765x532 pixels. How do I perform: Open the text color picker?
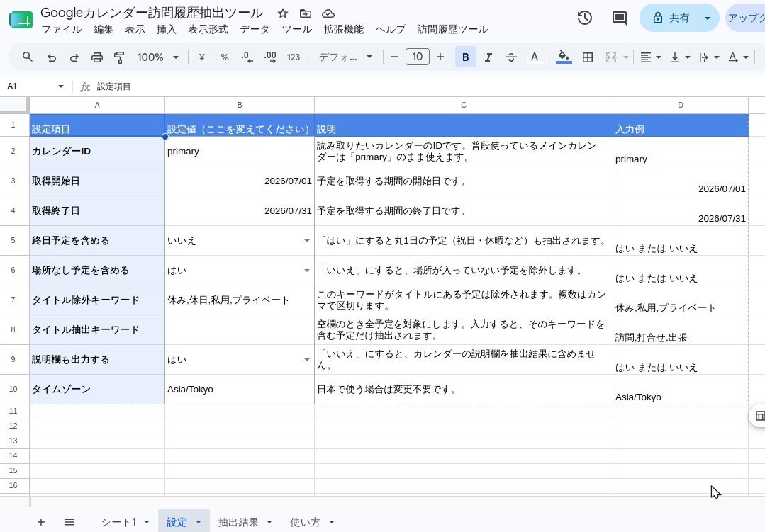tap(535, 57)
